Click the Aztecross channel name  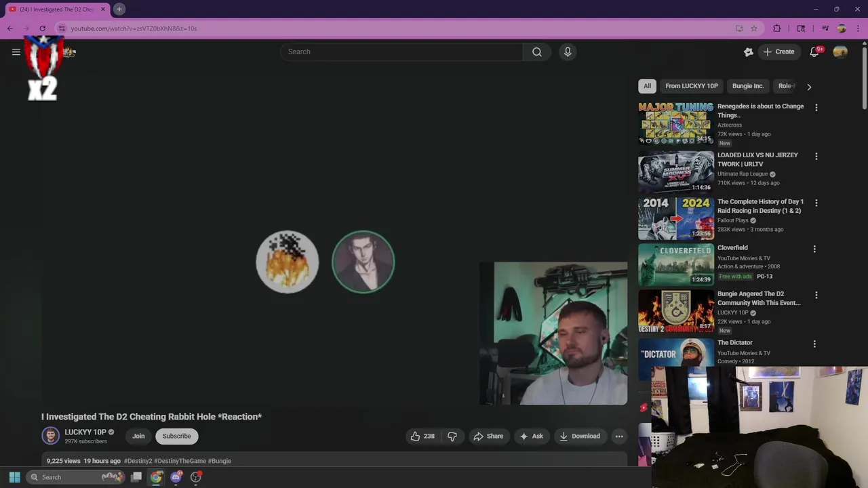[x=730, y=125]
